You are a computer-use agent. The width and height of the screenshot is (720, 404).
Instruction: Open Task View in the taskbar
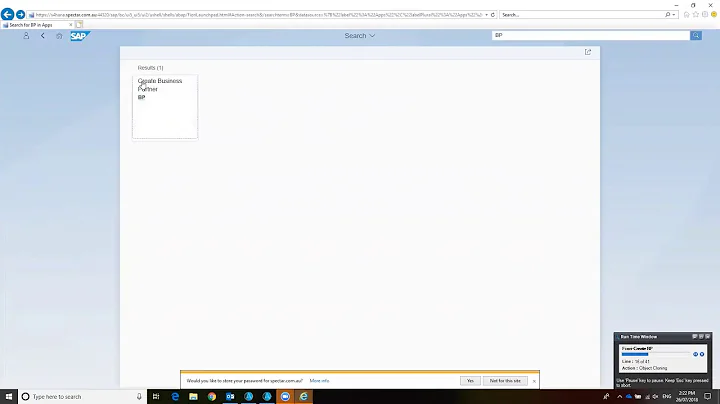tap(156, 396)
